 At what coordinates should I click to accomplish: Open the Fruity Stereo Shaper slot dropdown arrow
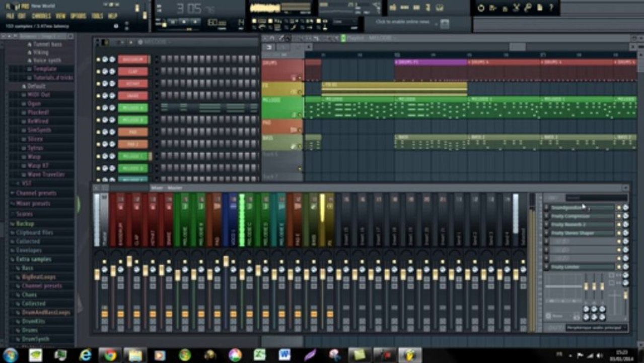point(546,233)
